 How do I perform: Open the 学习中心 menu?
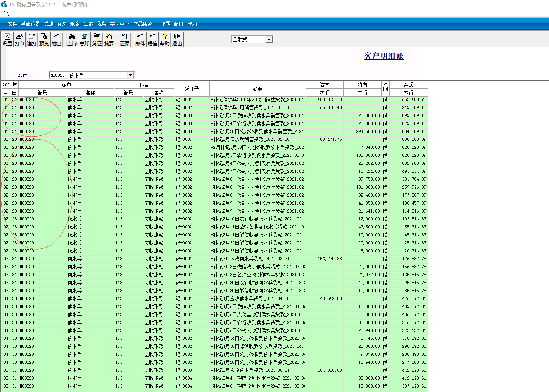pos(119,24)
